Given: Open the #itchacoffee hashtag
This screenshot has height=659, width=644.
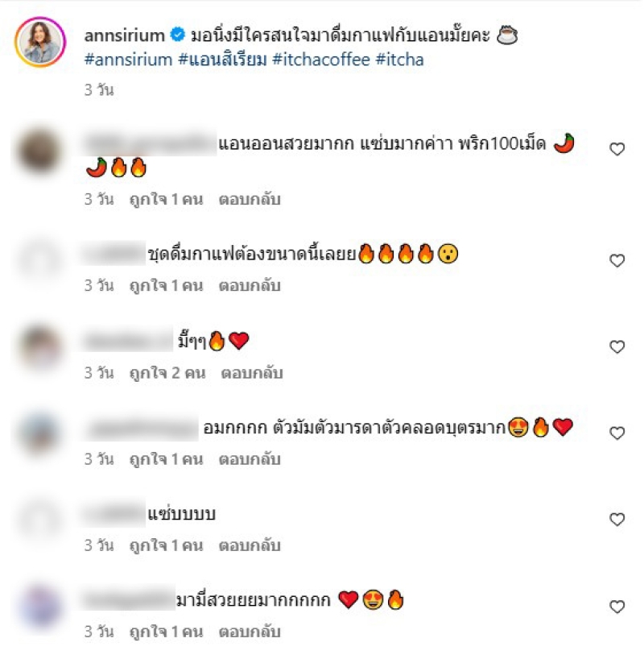Looking at the screenshot, I should coord(321,60).
